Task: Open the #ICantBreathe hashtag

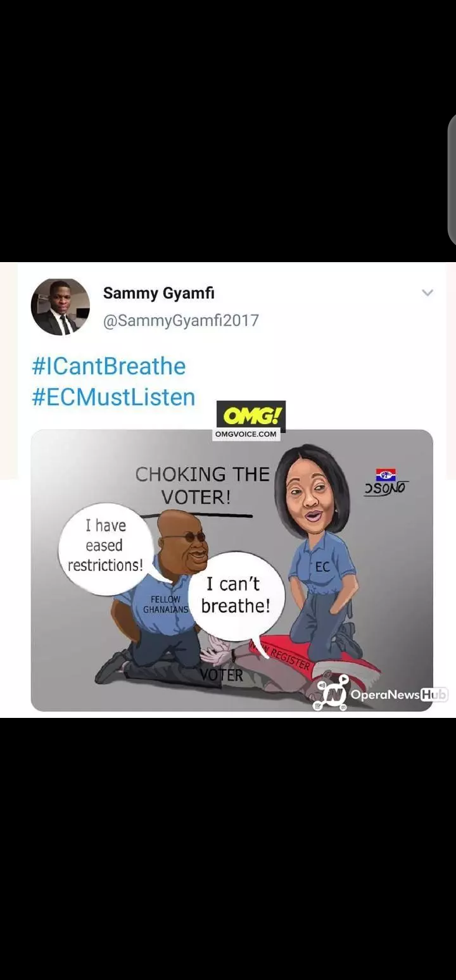Action: pos(109,367)
